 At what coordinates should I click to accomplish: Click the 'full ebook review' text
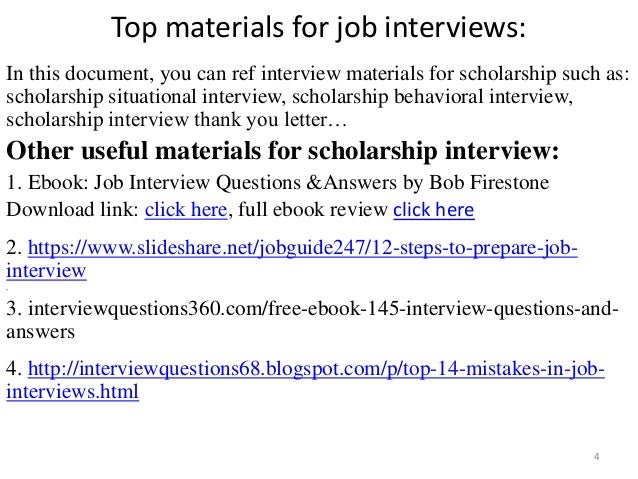(x=312, y=210)
